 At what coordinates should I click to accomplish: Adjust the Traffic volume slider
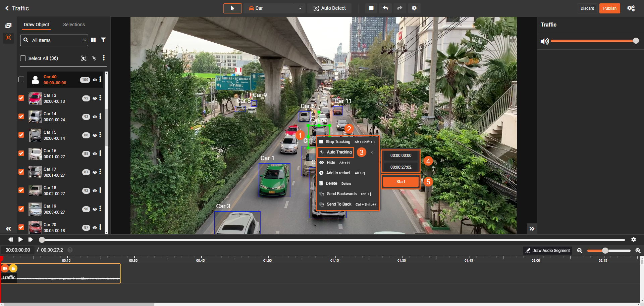coord(594,41)
